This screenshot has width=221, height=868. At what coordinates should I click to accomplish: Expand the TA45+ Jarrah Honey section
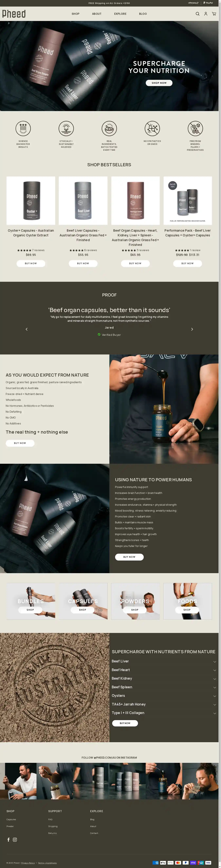click(x=164, y=705)
